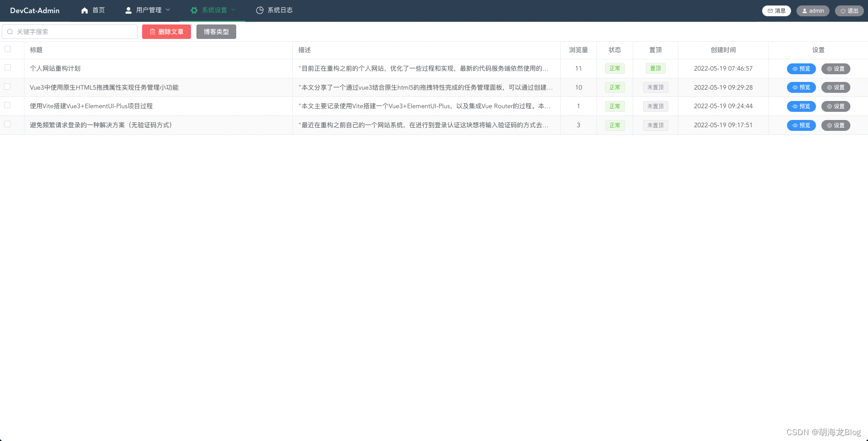
Task: Open the 用户管理 menu
Action: click(x=148, y=10)
